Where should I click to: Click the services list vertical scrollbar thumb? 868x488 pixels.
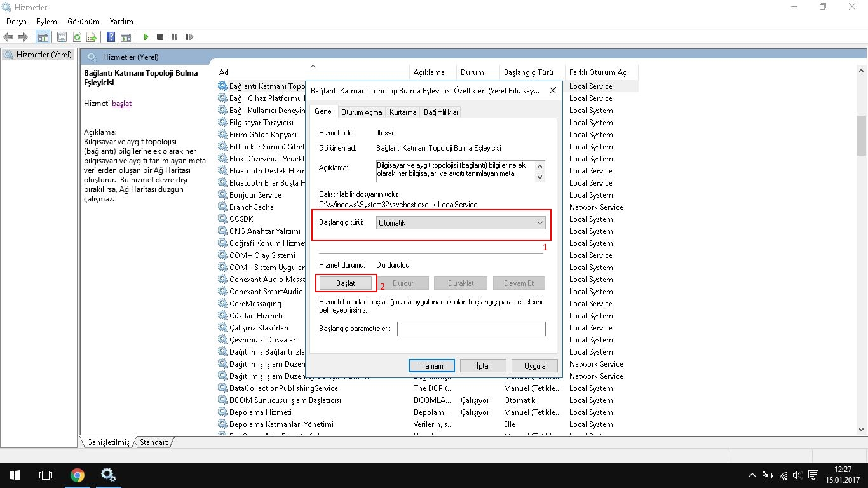[x=862, y=135]
